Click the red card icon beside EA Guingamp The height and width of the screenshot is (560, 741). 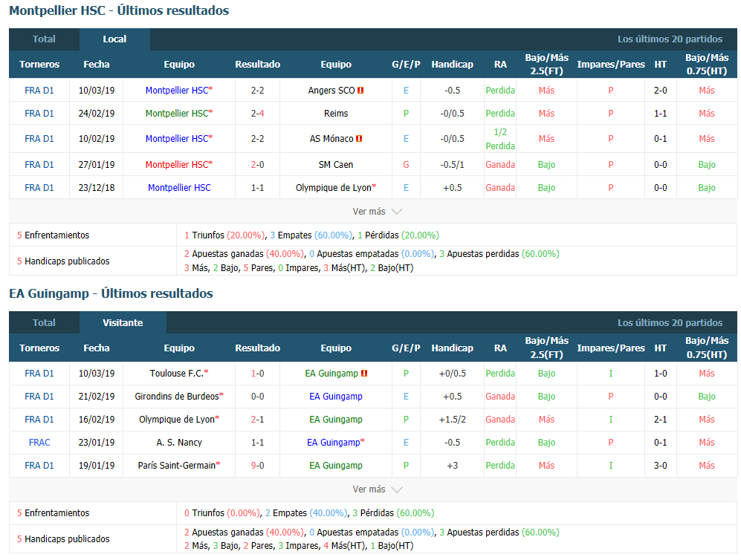coord(364,373)
